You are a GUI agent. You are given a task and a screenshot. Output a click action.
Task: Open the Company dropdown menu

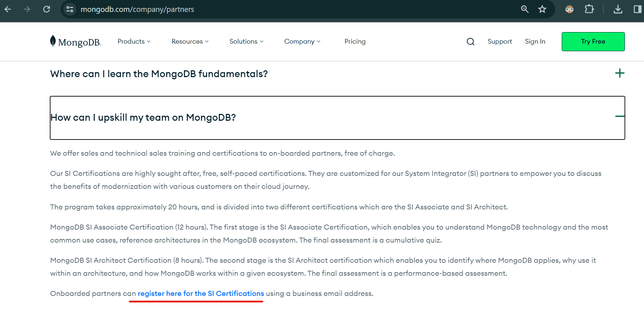[x=302, y=41]
